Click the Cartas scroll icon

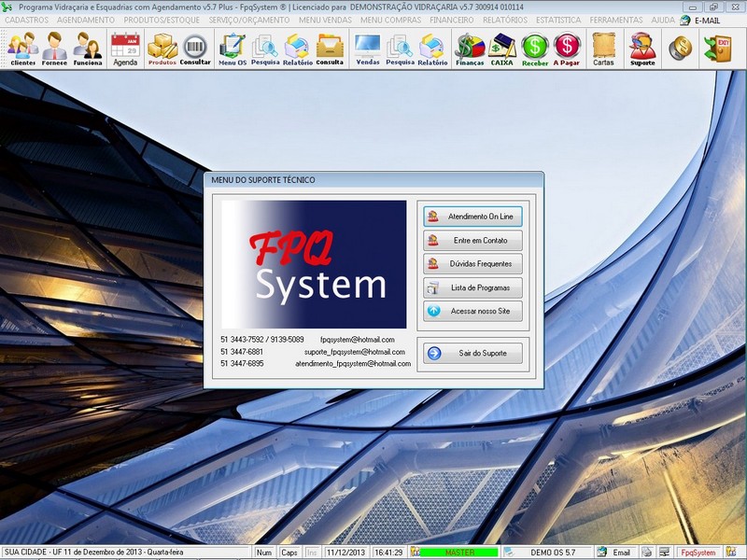[x=603, y=49]
